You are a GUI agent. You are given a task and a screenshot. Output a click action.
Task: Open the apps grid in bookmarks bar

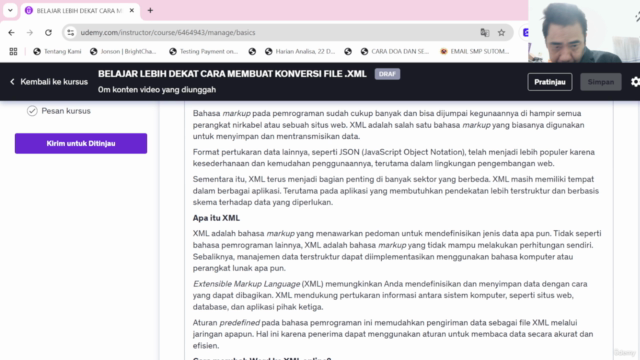click(13, 51)
